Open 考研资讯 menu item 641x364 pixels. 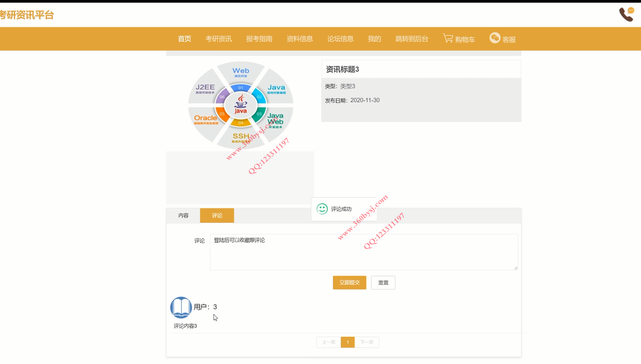218,39
